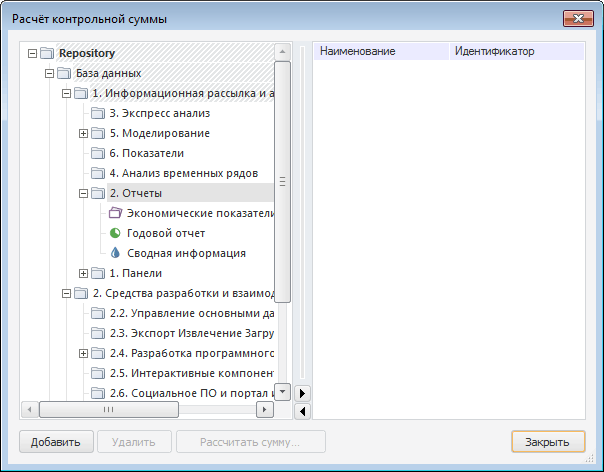The width and height of the screenshot is (604, 472).
Task: Sort by the Наименование column header
Action: (380, 51)
